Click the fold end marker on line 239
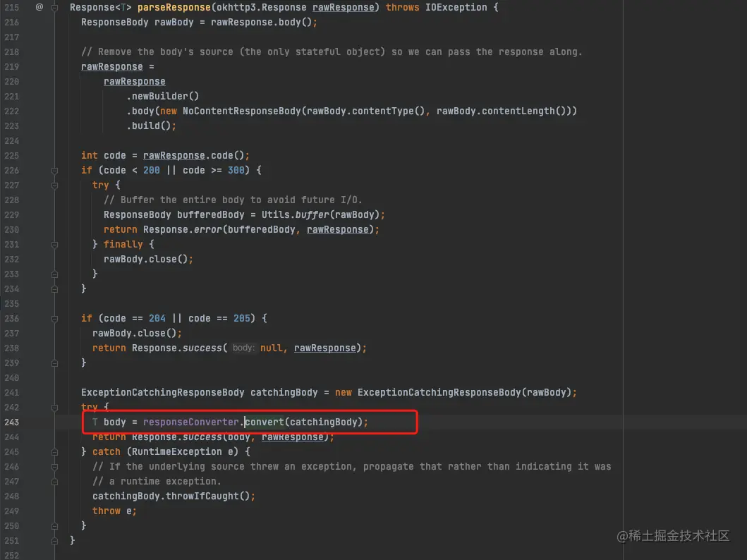The height and width of the screenshot is (560, 747). tap(55, 363)
